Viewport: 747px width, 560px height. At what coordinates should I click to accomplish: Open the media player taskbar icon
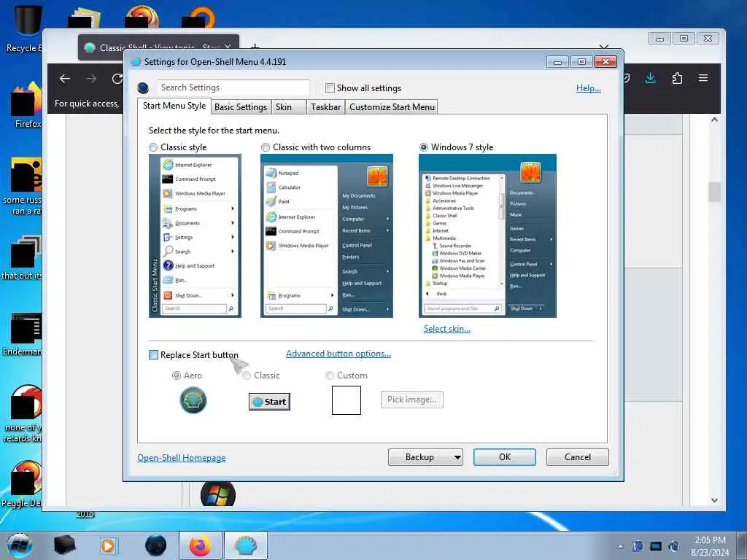click(x=108, y=545)
